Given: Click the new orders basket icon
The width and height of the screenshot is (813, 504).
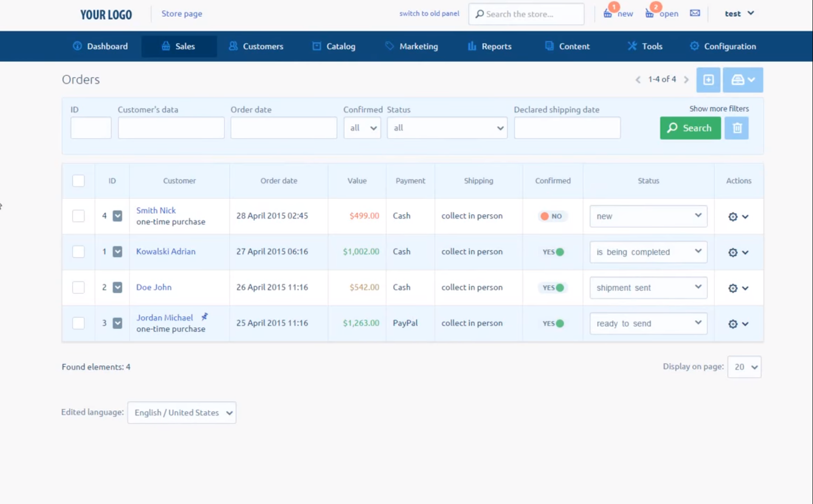Looking at the screenshot, I should point(608,14).
